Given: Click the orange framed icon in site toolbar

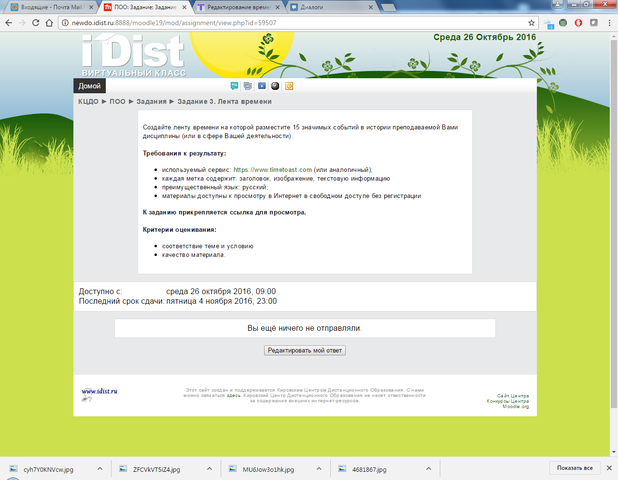Looking at the screenshot, I should 289,86.
